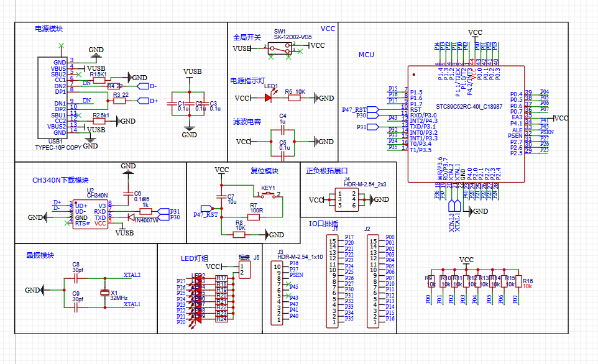Select the 1N4007W diode symbol
Image resolution: width=598 pixels, height=364 pixels.
[x=131, y=217]
